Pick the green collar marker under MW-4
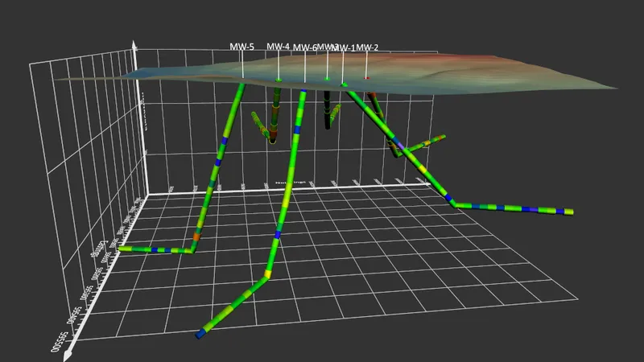Image resolution: width=644 pixels, height=362 pixels. point(279,80)
